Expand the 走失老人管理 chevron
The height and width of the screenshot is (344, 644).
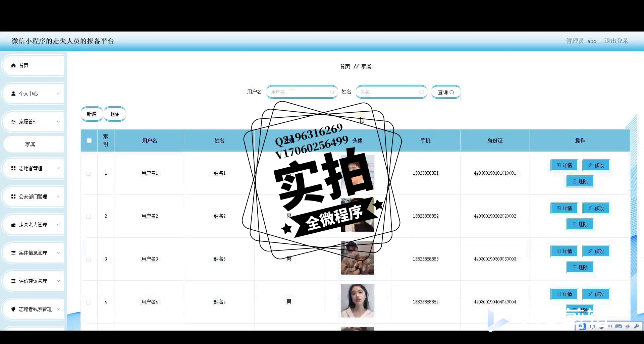tap(58, 225)
